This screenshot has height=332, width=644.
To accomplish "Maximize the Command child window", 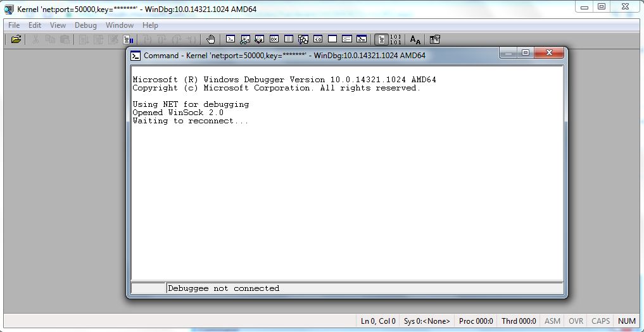I will coord(526,53).
